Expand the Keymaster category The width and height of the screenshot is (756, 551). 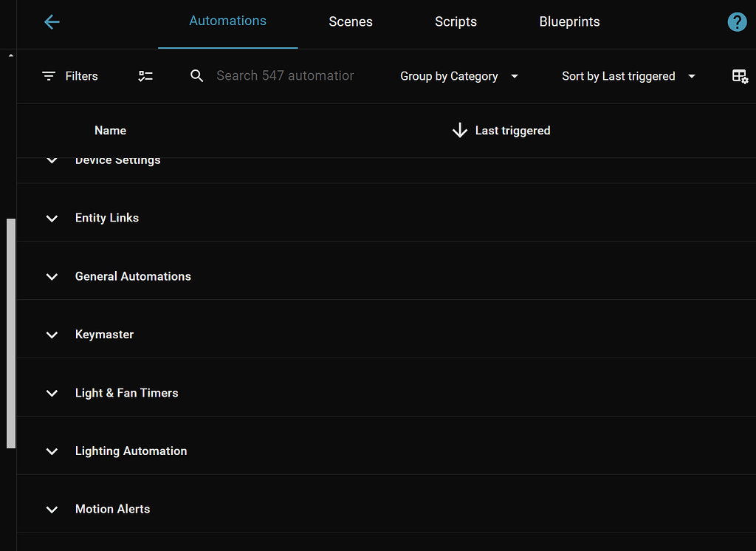coord(52,335)
